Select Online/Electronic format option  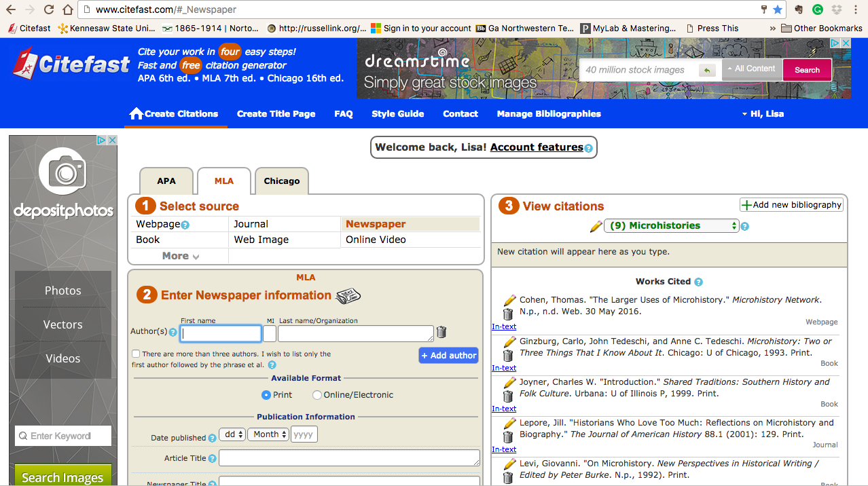click(317, 395)
